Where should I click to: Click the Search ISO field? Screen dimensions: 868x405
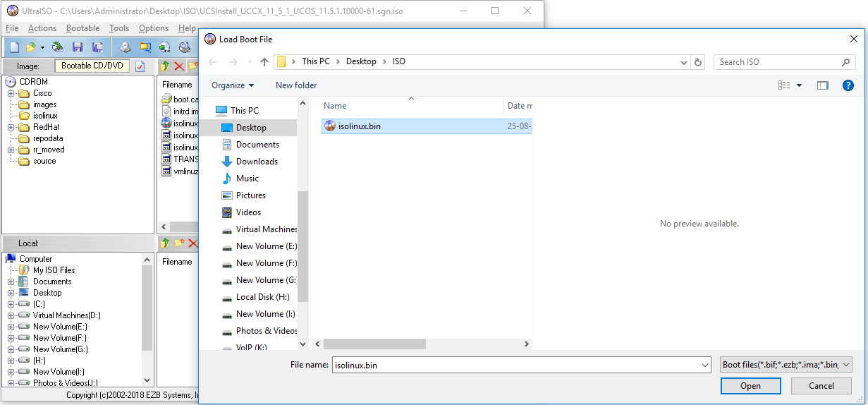(x=785, y=62)
